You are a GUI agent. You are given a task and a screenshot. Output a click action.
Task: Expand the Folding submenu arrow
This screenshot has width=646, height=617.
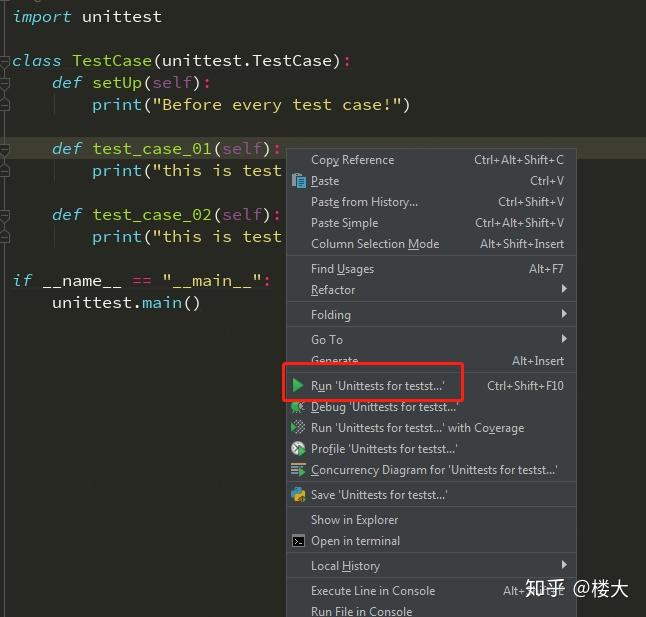(564, 314)
